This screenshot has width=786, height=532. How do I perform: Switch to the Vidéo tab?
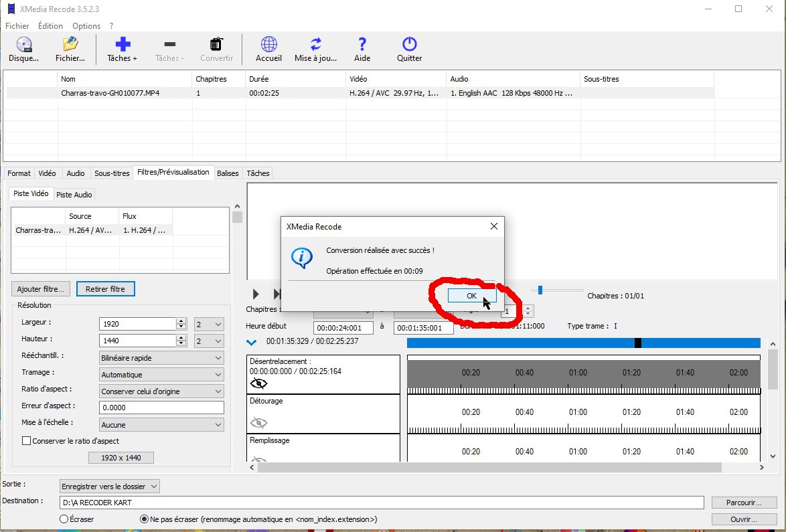[47, 173]
